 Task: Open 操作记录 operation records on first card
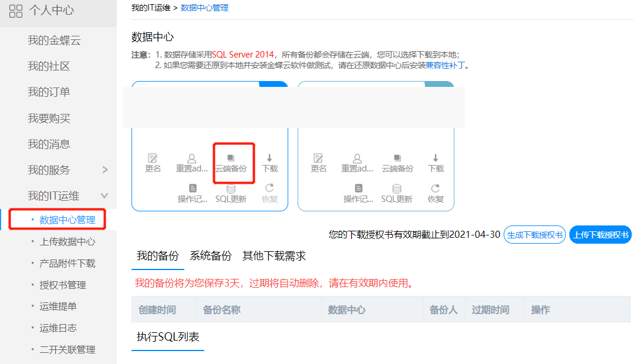(x=193, y=194)
